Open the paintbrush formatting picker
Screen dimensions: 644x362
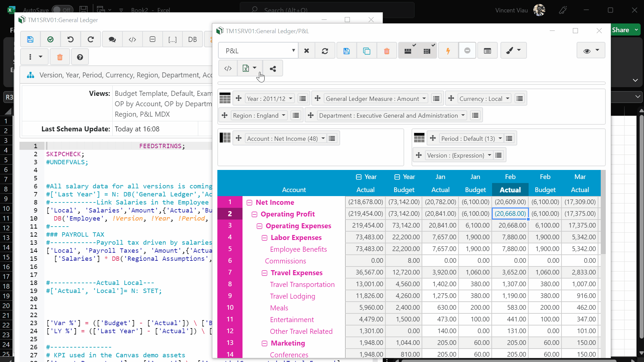514,50
